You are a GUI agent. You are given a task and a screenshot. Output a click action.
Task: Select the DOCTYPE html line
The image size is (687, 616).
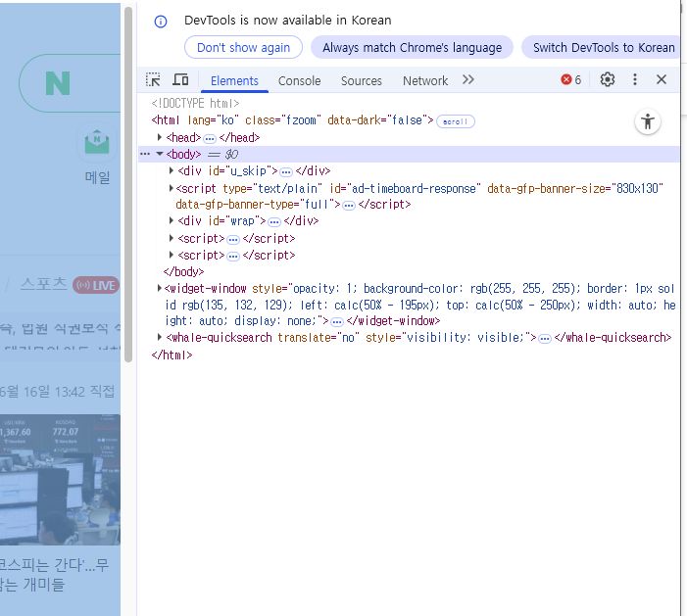coord(195,104)
